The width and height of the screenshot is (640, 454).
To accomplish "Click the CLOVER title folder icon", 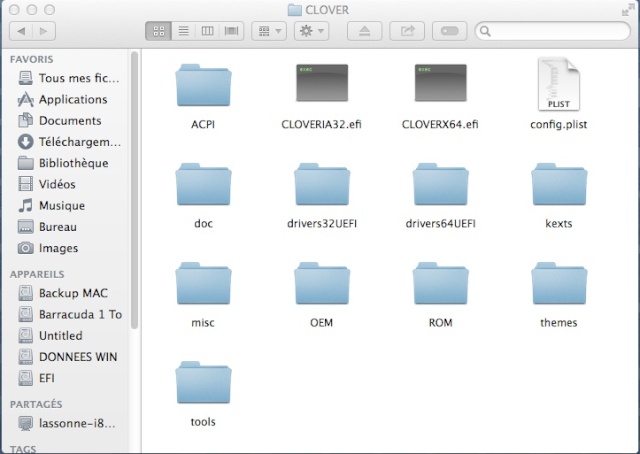I will tap(294, 10).
